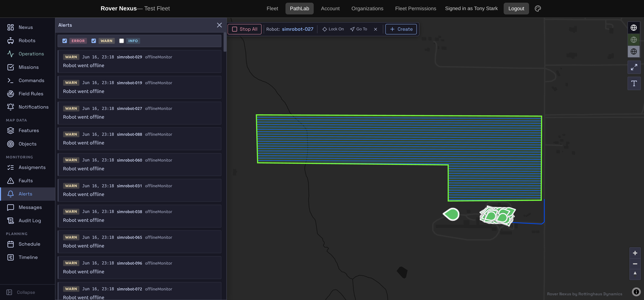The image size is (644, 300).
Task: Click the Alerts panel scrollbar
Action: point(225,42)
